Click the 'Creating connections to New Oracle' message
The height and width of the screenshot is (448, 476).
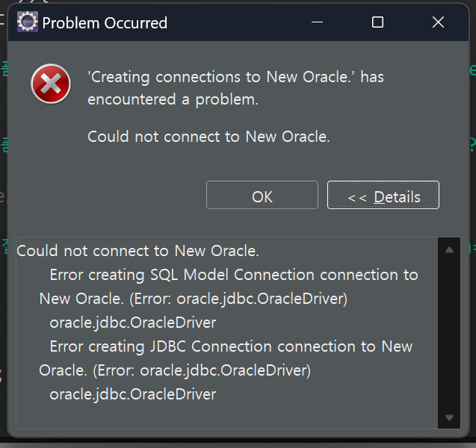235,88
